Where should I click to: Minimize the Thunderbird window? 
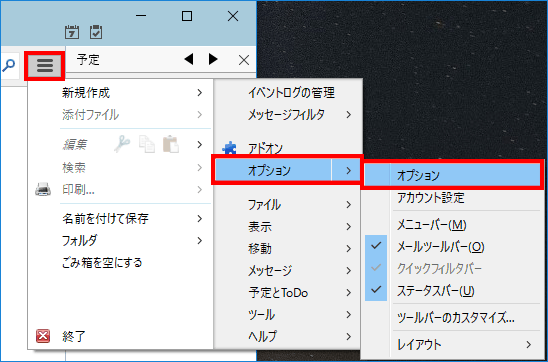pos(141,16)
